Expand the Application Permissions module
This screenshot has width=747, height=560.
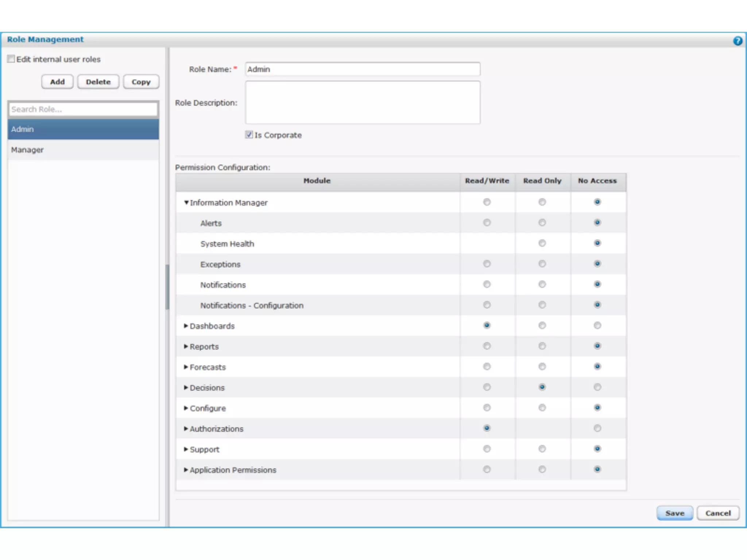click(186, 470)
